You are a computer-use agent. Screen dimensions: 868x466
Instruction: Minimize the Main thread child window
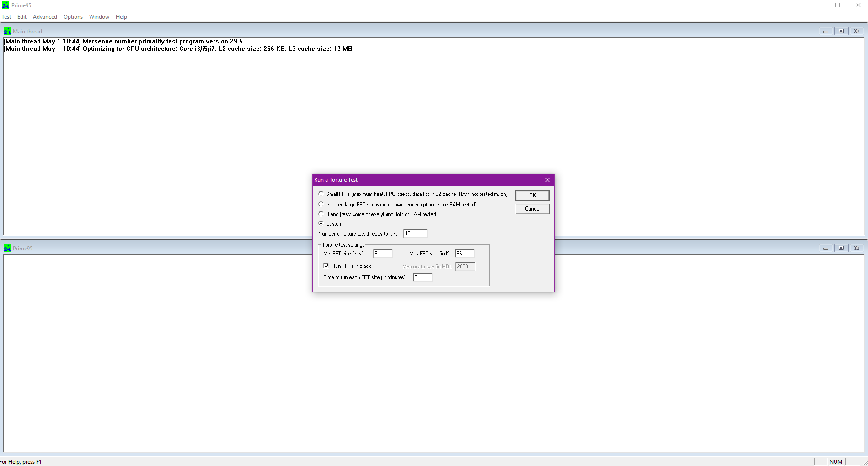825,31
